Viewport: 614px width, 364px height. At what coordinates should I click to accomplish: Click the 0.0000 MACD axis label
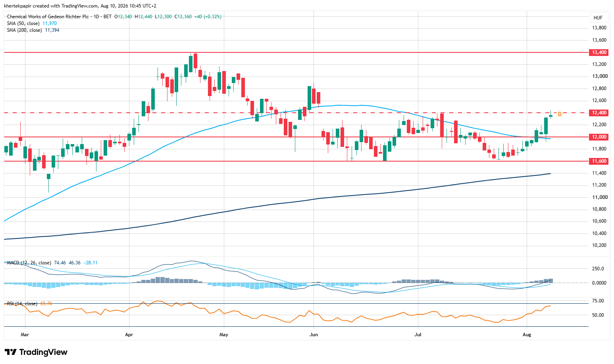[599, 283]
